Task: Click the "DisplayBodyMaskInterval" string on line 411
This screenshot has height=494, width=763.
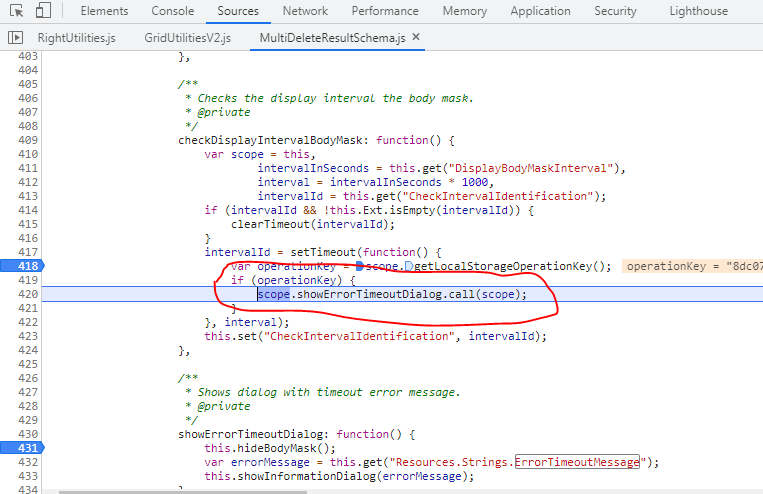Action: pos(531,168)
